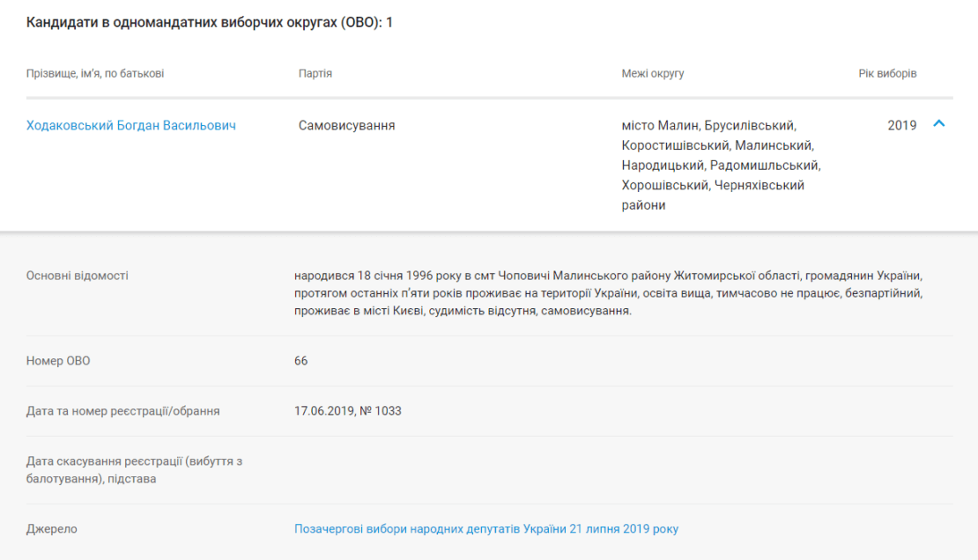The width and height of the screenshot is (978, 560).
Task: Click the candidate biography paragraph
Action: 608,293
